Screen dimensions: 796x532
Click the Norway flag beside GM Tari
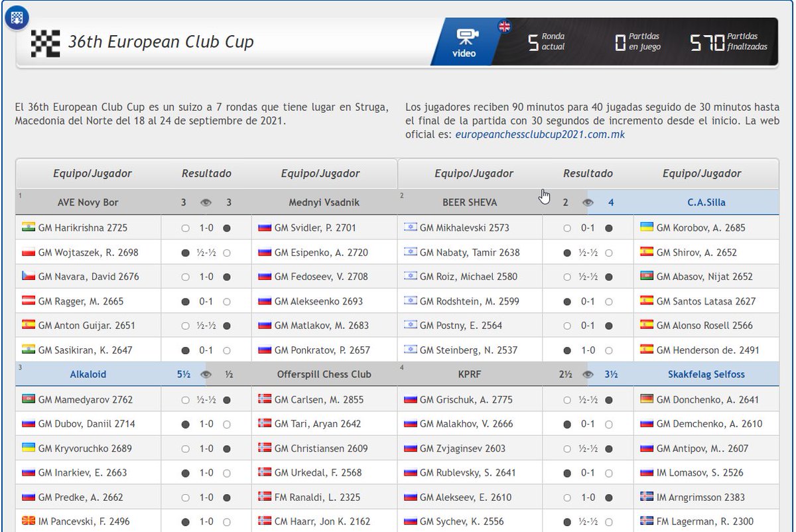[264, 423]
